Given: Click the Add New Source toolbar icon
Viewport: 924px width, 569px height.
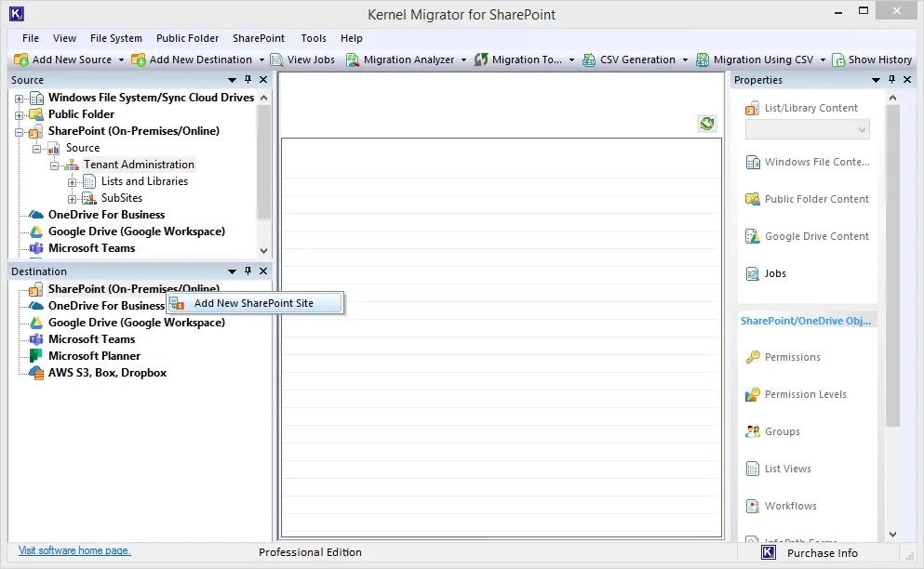Looking at the screenshot, I should tap(20, 60).
